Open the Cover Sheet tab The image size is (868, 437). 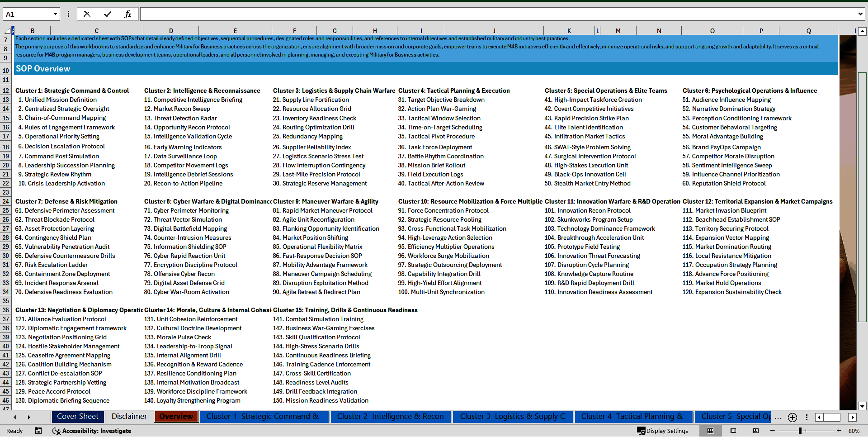[78, 416]
